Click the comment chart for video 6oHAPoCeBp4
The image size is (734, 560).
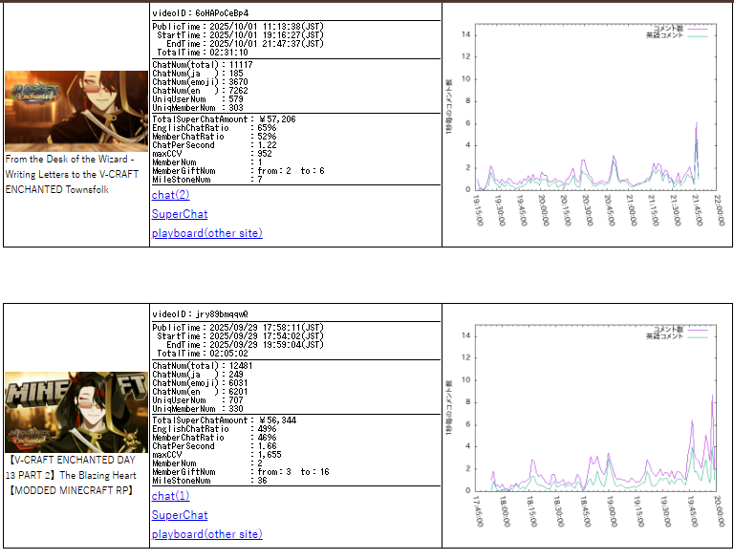click(x=587, y=124)
